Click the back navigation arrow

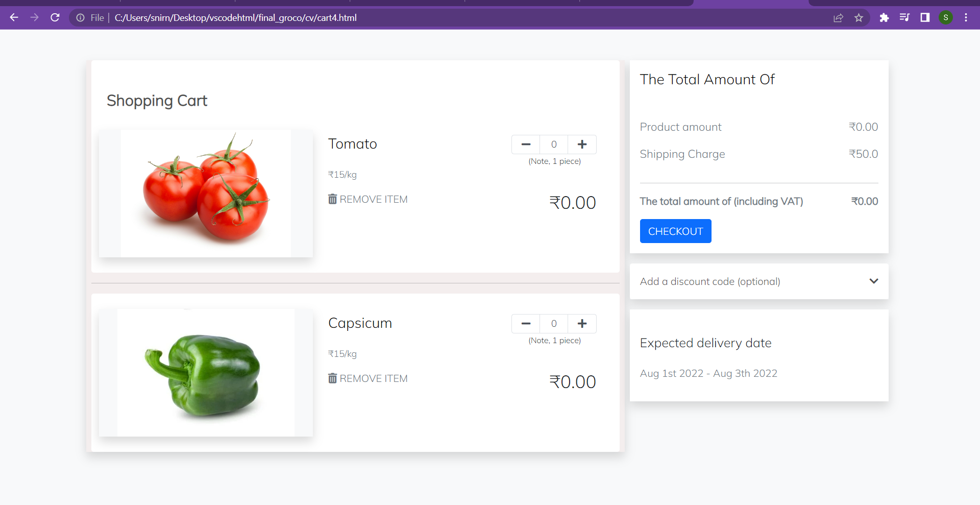[x=14, y=17]
